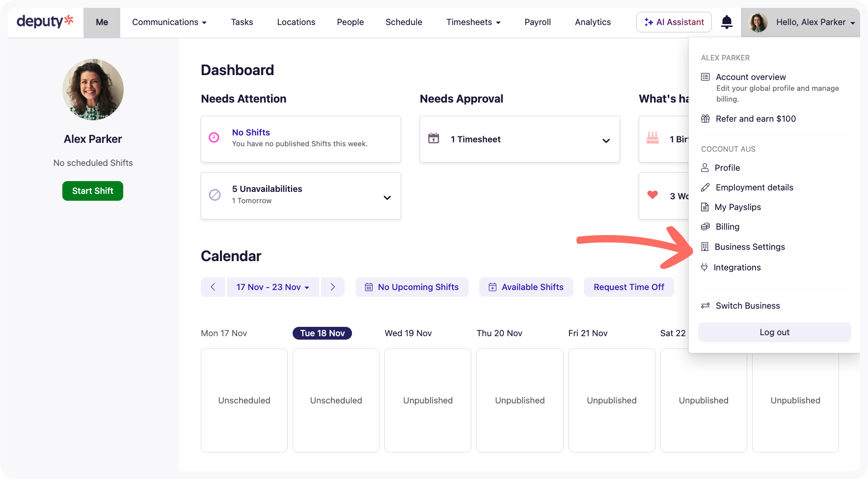This screenshot has width=868, height=479.
Task: Open the Timesheets dropdown
Action: pyautogui.click(x=473, y=22)
